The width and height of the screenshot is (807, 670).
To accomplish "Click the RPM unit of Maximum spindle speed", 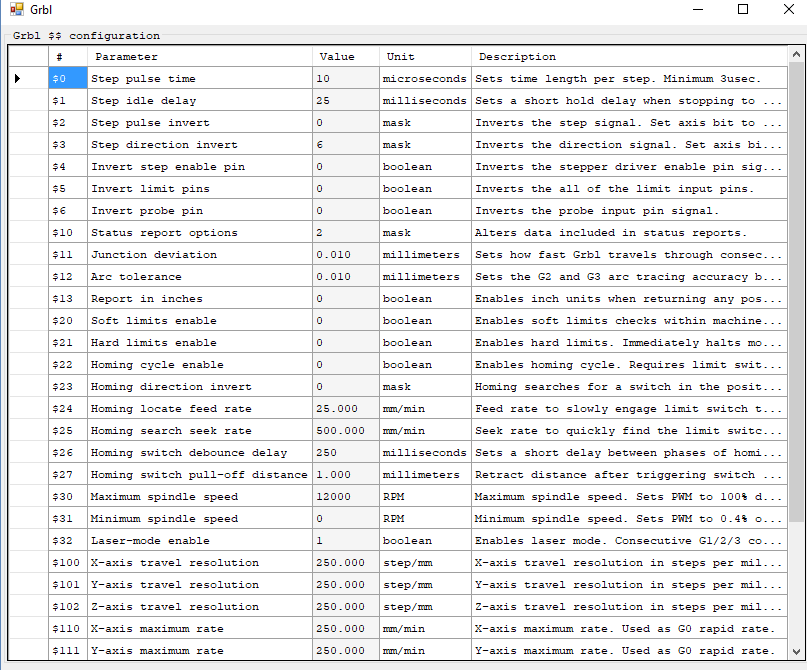I will 425,497.
